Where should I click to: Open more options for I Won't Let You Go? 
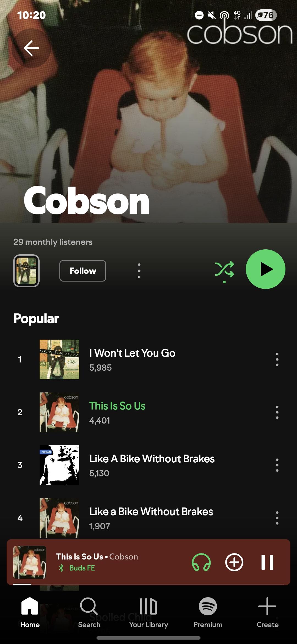click(277, 359)
